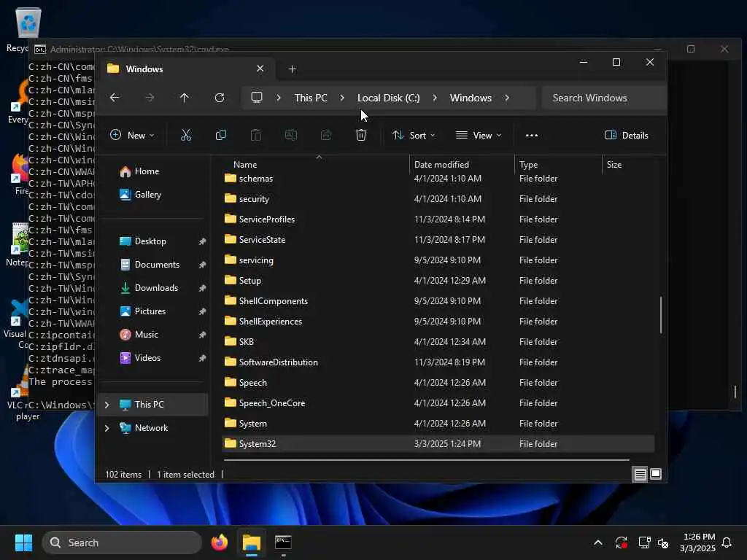Select the Speech_OneCore folder
Viewport: 747px width, 560px height.
438,403
